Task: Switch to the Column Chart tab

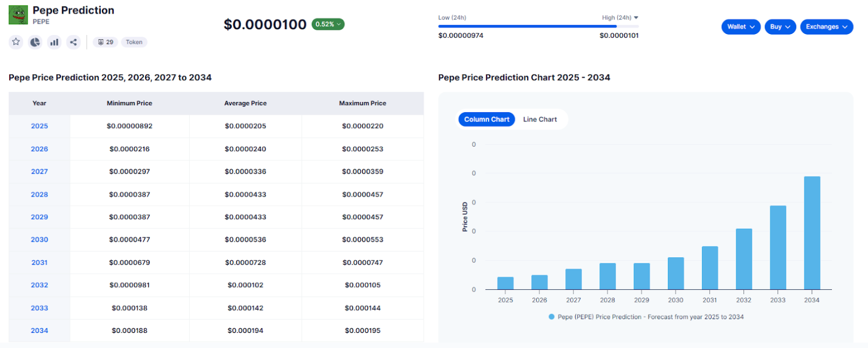Action: (487, 119)
